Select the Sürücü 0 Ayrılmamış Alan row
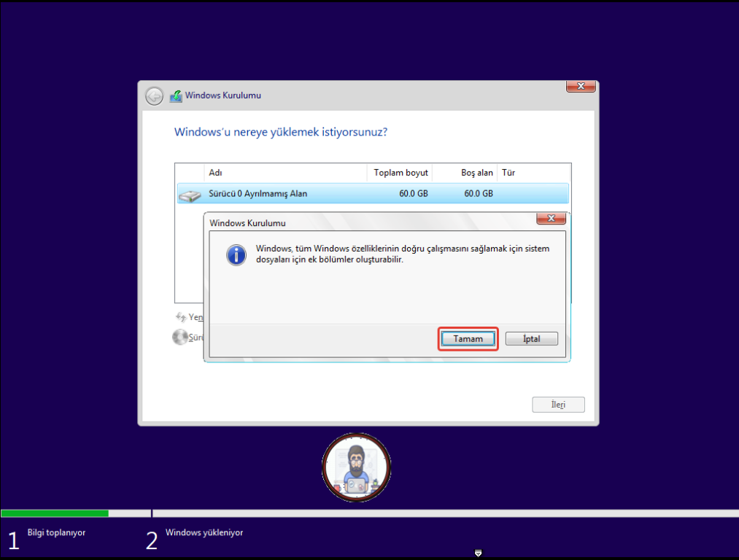Screen dimensions: 739x560 pos(373,193)
